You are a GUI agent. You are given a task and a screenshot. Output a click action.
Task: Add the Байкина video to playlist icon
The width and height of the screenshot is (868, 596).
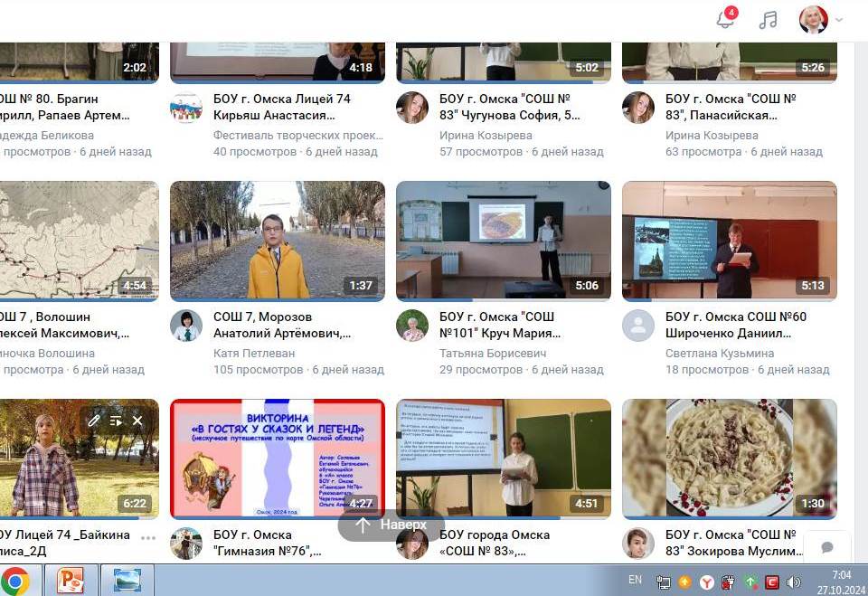(116, 421)
